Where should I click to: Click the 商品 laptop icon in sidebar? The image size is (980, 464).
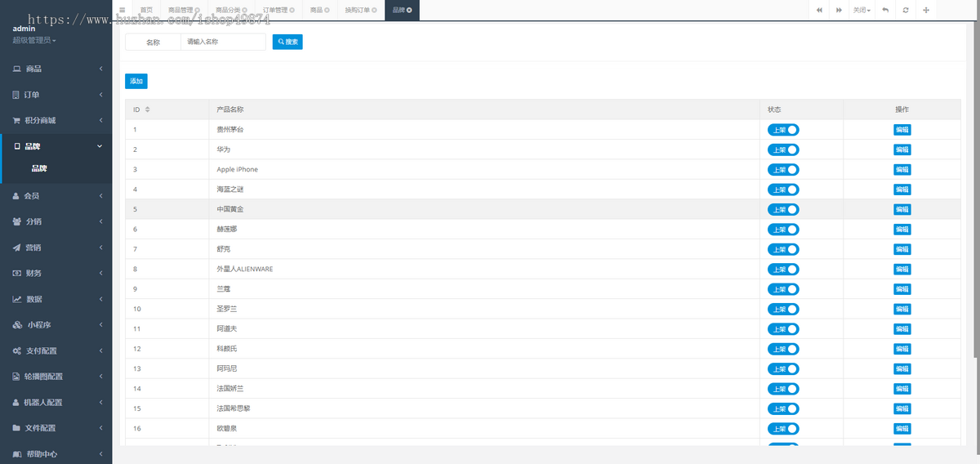(x=16, y=69)
